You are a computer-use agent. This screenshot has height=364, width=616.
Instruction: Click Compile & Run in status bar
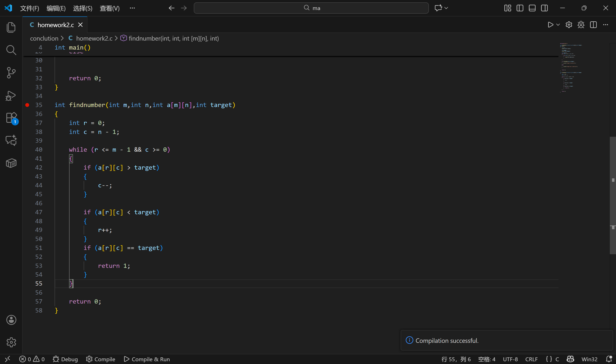[147, 359]
